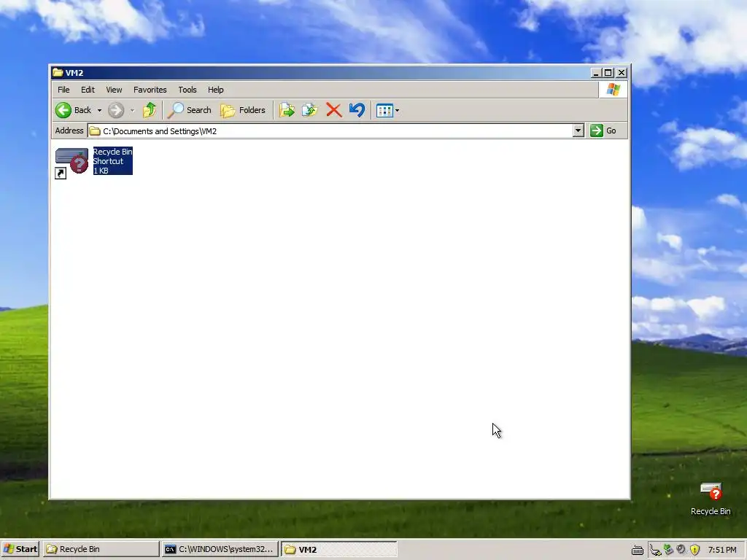Minimize the VM2 window
The height and width of the screenshot is (560, 747).
(x=596, y=73)
